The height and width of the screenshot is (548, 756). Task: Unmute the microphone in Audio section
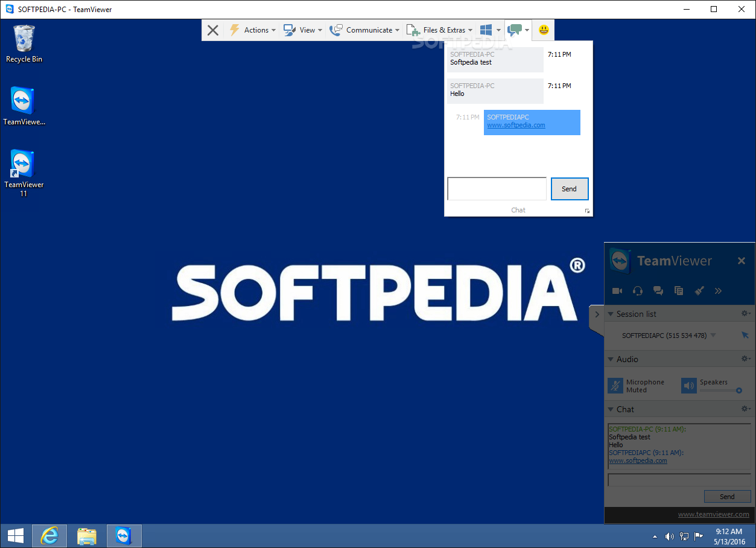615,386
